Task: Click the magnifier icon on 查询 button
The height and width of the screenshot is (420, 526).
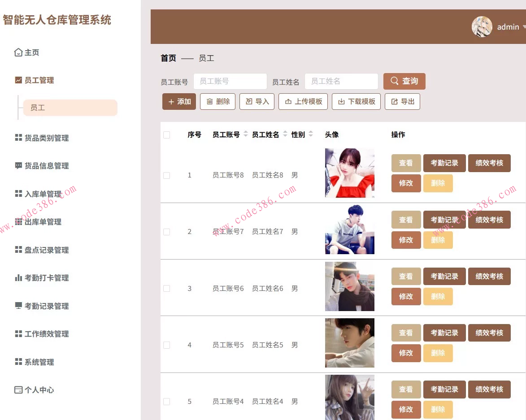Action: (394, 81)
